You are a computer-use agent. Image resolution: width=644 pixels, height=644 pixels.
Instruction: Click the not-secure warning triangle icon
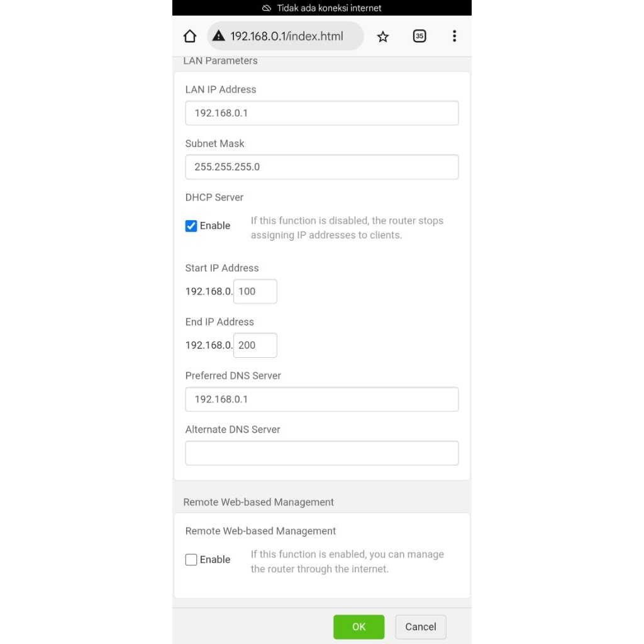(218, 36)
